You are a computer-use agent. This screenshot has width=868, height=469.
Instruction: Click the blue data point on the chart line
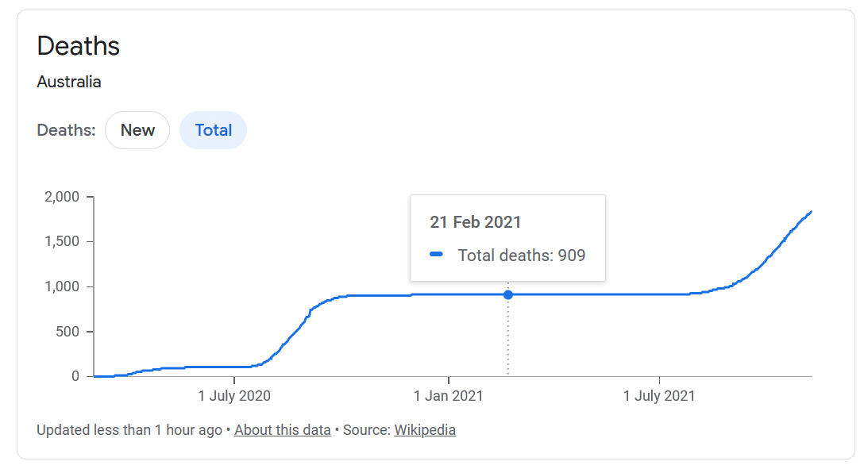[508, 295]
